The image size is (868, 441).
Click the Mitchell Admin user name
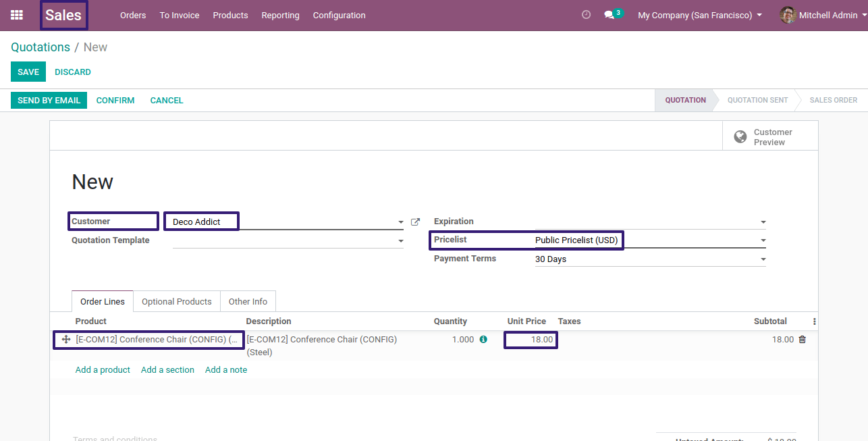tap(828, 15)
